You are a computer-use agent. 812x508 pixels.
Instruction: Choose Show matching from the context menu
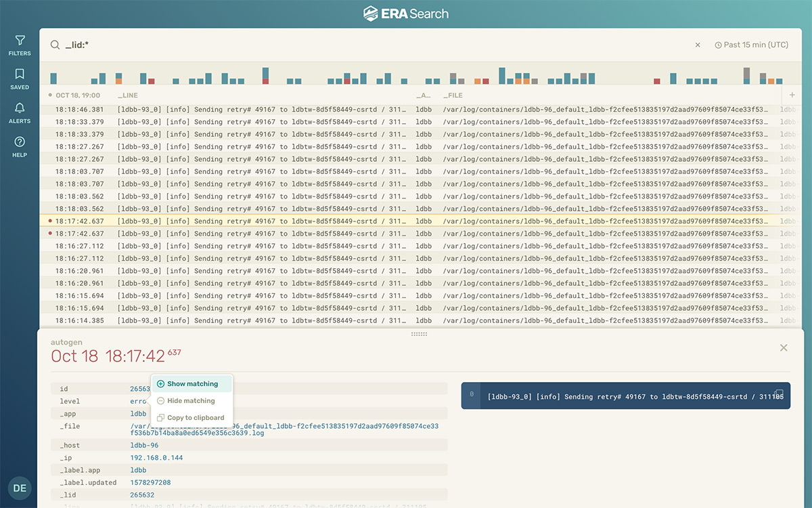pos(192,384)
